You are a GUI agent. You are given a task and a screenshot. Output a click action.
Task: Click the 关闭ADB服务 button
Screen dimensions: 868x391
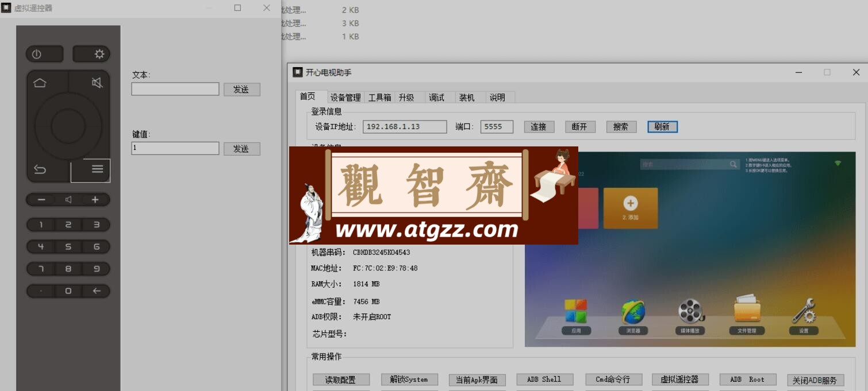pos(816,380)
